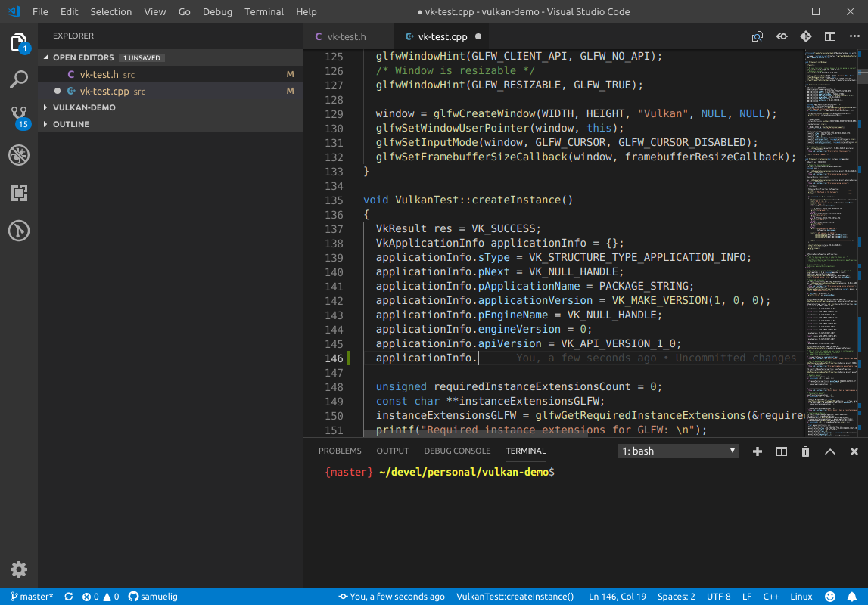Create a new terminal with plus icon
868x605 pixels.
tap(758, 451)
